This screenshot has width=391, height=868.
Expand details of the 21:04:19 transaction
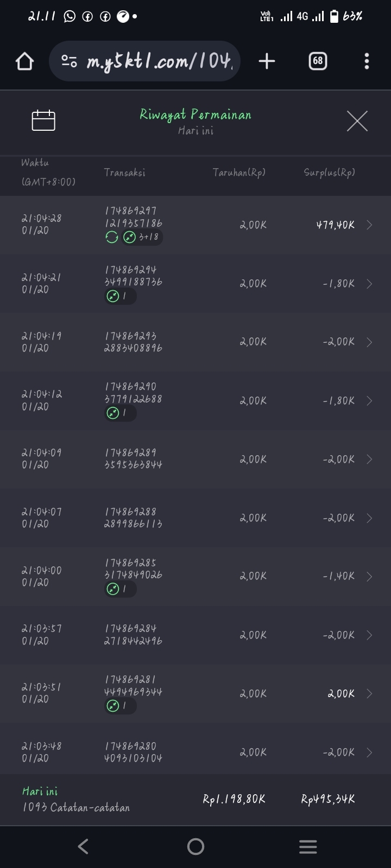pos(369,342)
